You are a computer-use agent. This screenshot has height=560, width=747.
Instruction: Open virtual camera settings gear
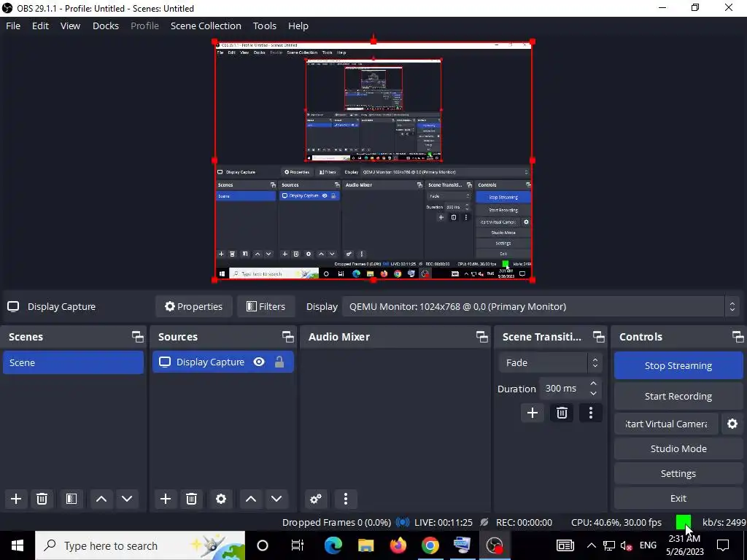(732, 424)
